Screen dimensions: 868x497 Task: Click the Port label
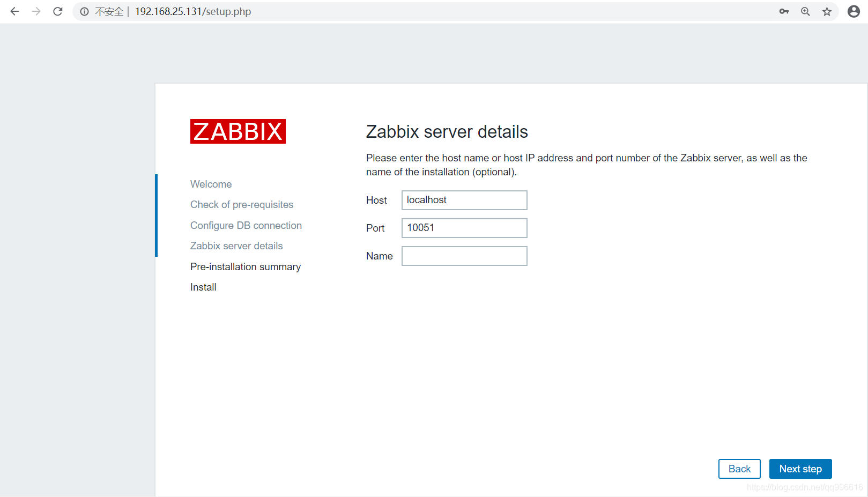pos(375,228)
